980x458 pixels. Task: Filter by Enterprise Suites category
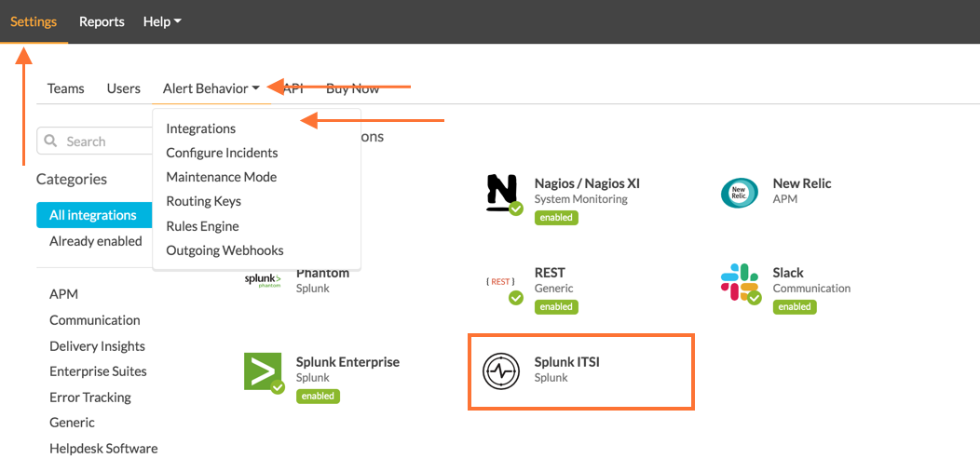pyautogui.click(x=98, y=371)
